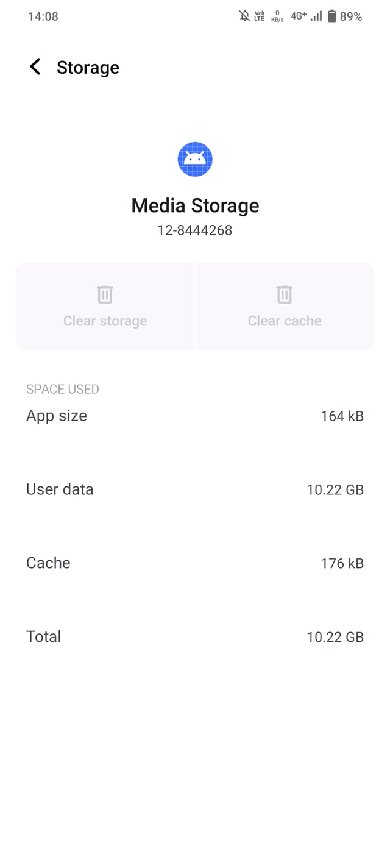Tap the version number 12-8444268

coord(195,230)
